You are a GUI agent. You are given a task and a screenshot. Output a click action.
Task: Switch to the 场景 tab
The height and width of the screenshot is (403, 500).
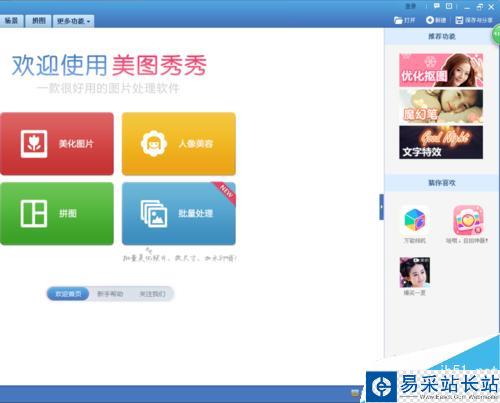(12, 21)
